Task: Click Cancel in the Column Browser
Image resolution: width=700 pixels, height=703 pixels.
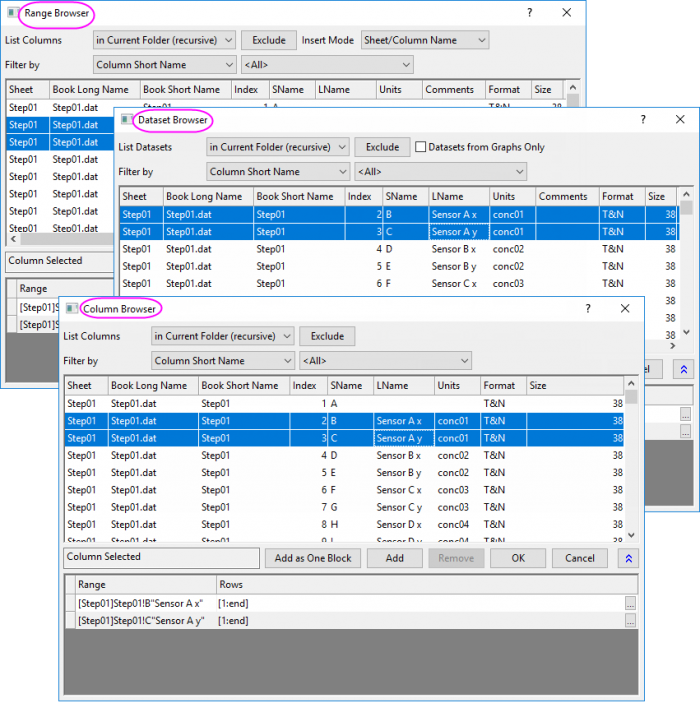Action: click(x=580, y=558)
